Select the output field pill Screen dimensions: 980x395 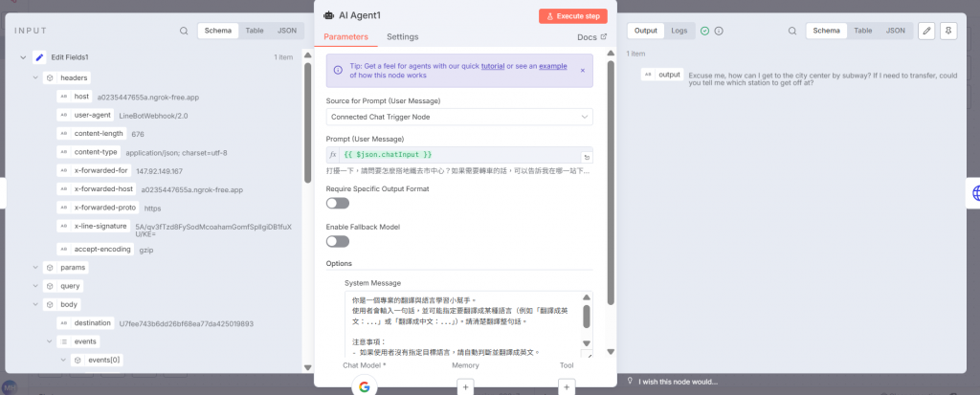[662, 75]
